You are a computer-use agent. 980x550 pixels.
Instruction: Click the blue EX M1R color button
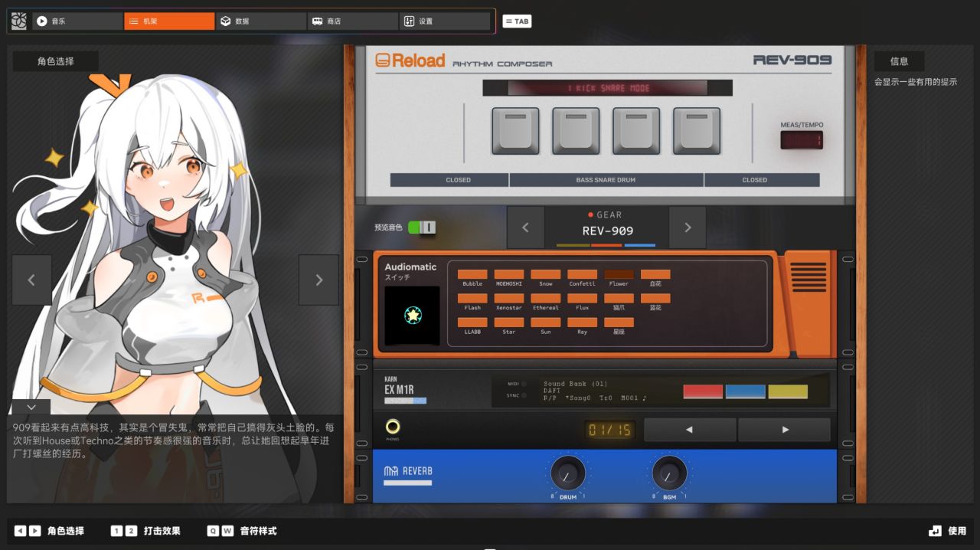(746, 391)
